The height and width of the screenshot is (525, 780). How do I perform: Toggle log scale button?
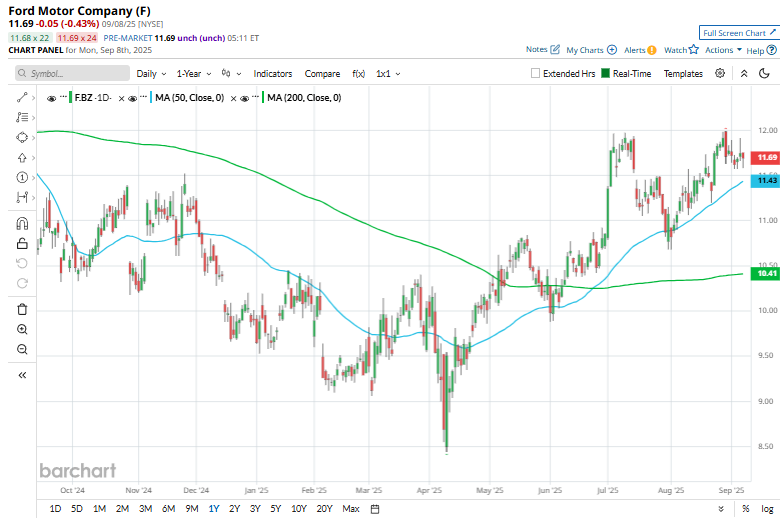click(x=767, y=509)
